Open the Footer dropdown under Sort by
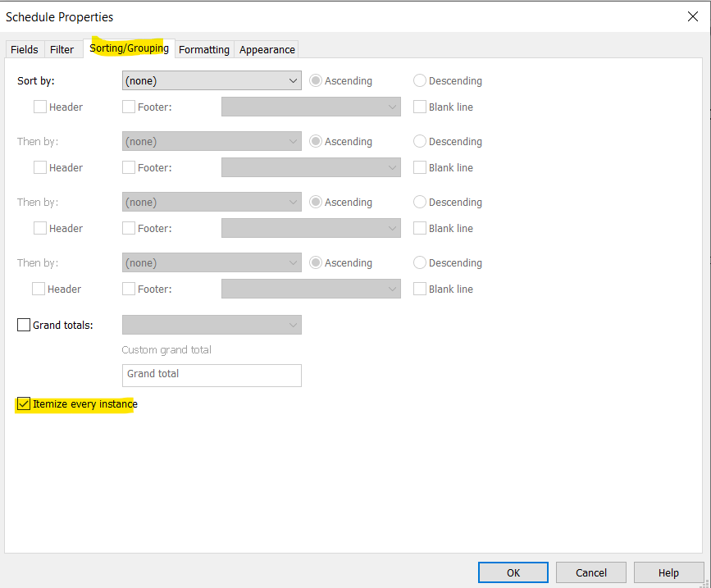The width and height of the screenshot is (711, 588). coord(311,107)
